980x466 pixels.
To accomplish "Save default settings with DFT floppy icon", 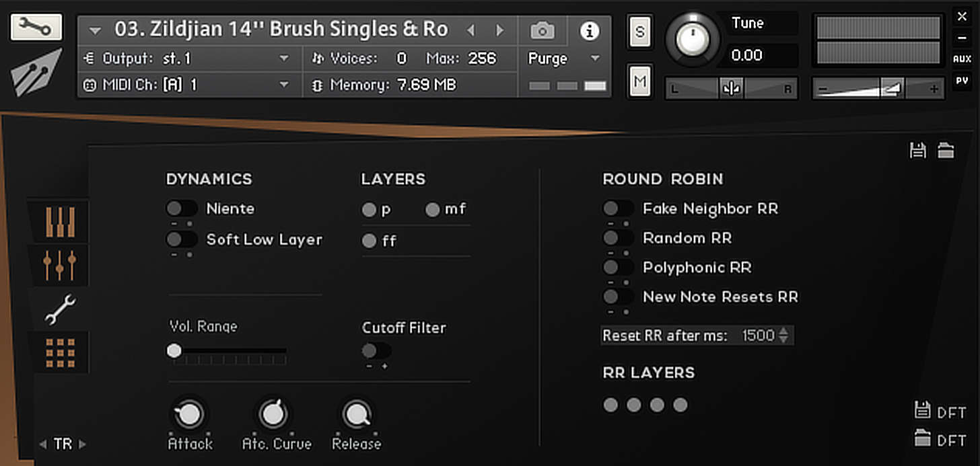I will point(922,410).
